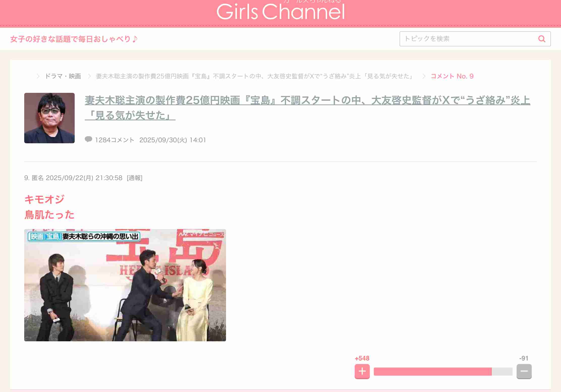Focus the トピックを検索 search field
561x392 pixels.
(467, 39)
